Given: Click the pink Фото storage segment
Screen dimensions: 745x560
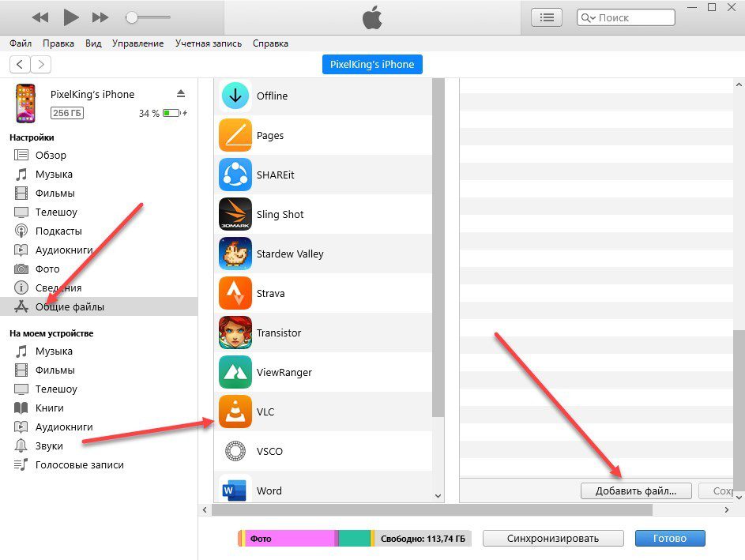Looking at the screenshot, I should [289, 539].
